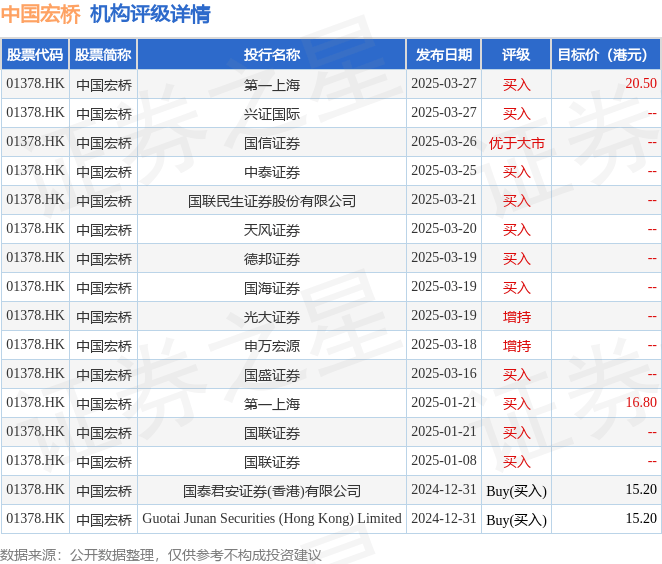Select the 评级 column header

516,54
